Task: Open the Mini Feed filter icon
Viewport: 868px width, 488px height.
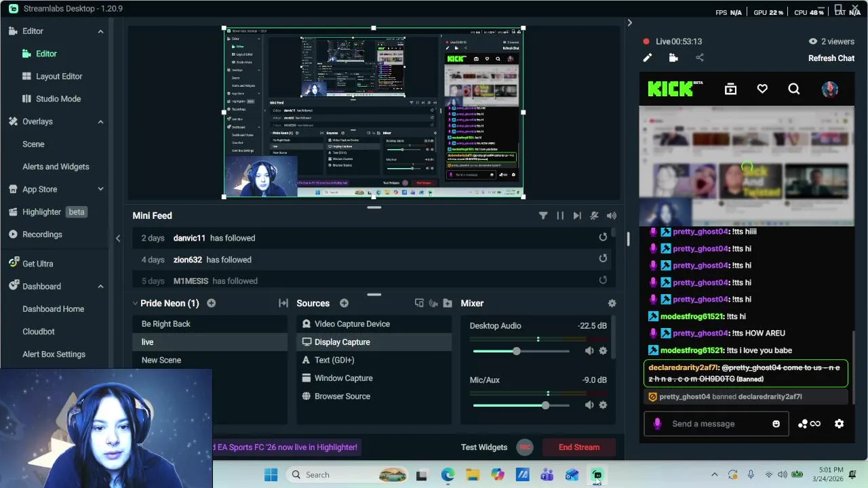Action: click(543, 216)
